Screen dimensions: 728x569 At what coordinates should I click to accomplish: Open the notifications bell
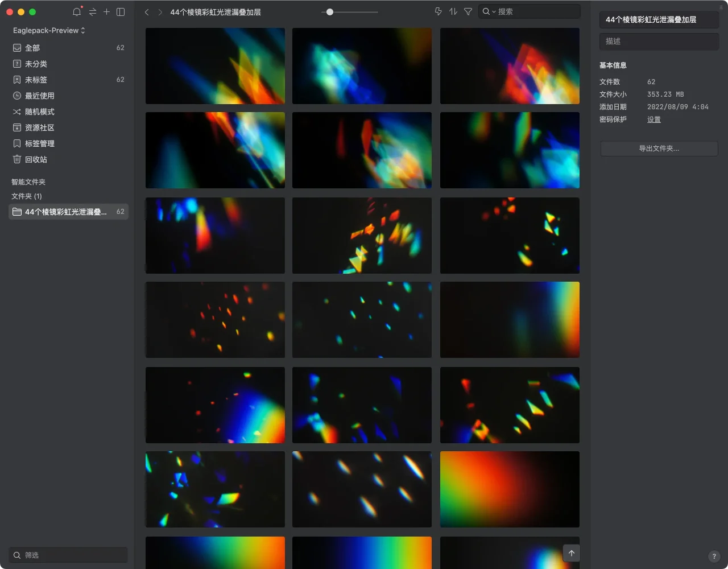pyautogui.click(x=77, y=11)
